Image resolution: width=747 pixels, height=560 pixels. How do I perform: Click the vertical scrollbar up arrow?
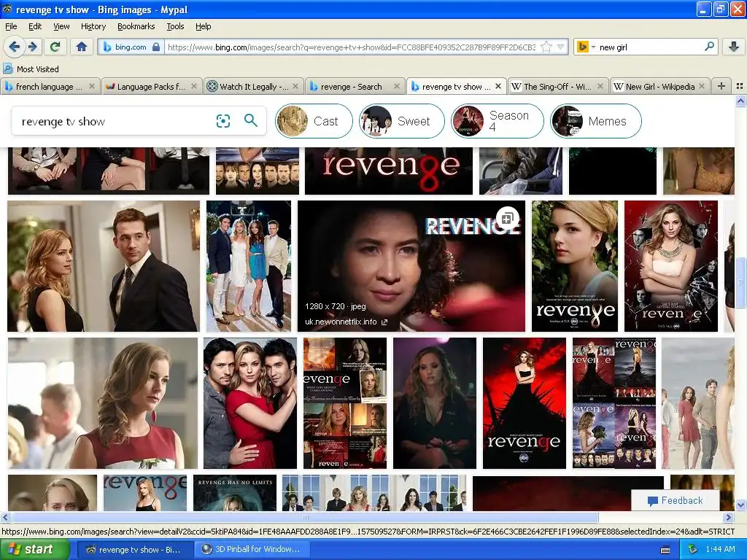[x=740, y=101]
